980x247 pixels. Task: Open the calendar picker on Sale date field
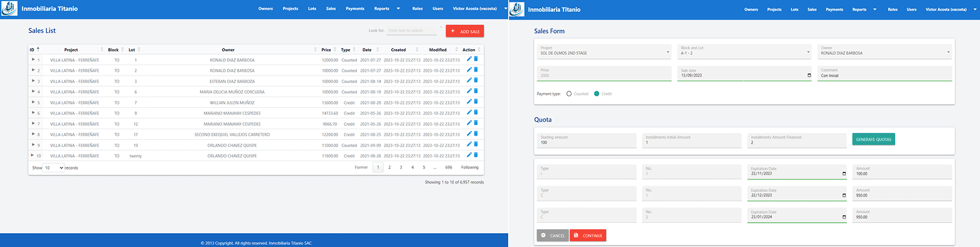point(809,76)
